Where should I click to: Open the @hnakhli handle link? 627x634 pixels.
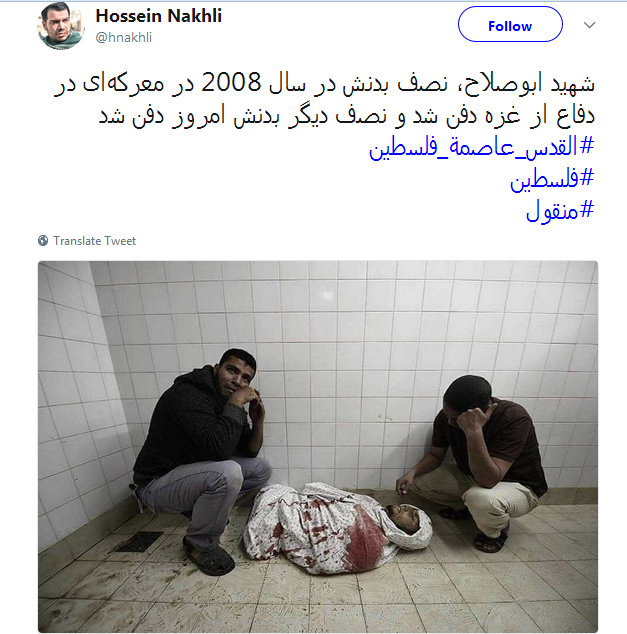click(123, 37)
